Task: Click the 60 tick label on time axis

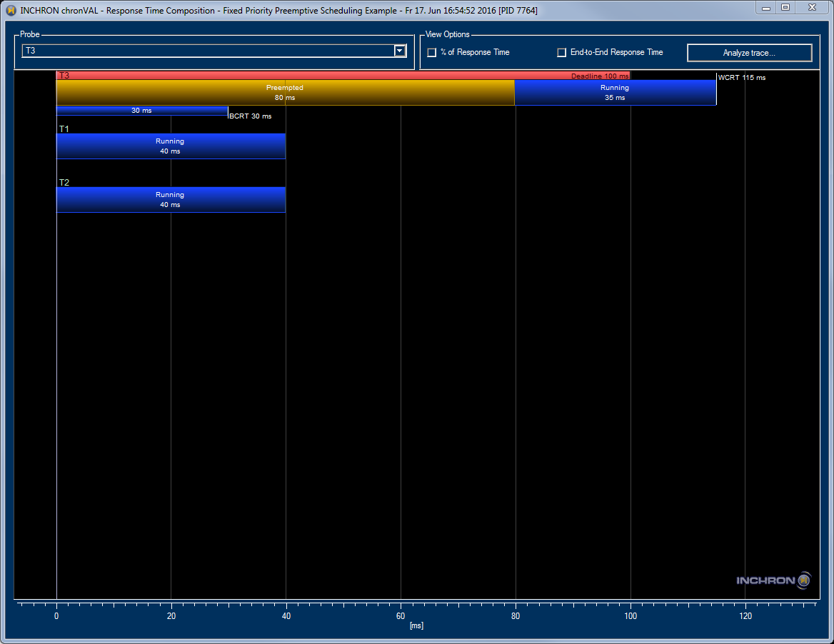Action: [401, 616]
